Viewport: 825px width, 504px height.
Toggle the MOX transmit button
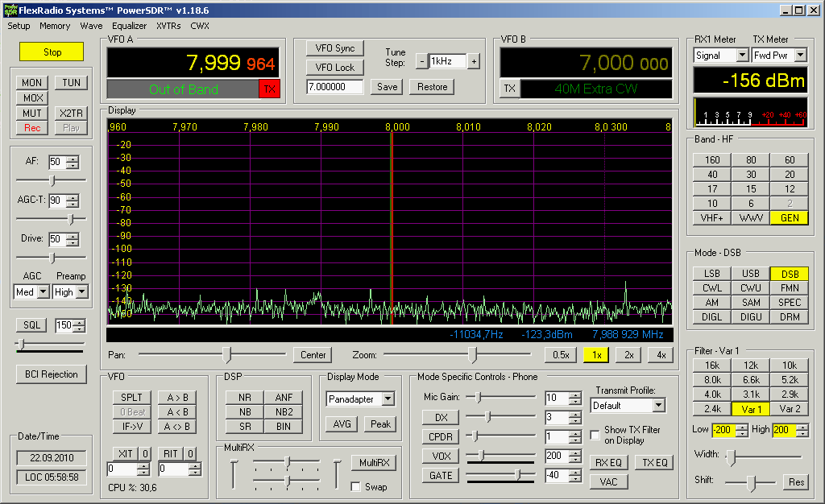(x=31, y=97)
